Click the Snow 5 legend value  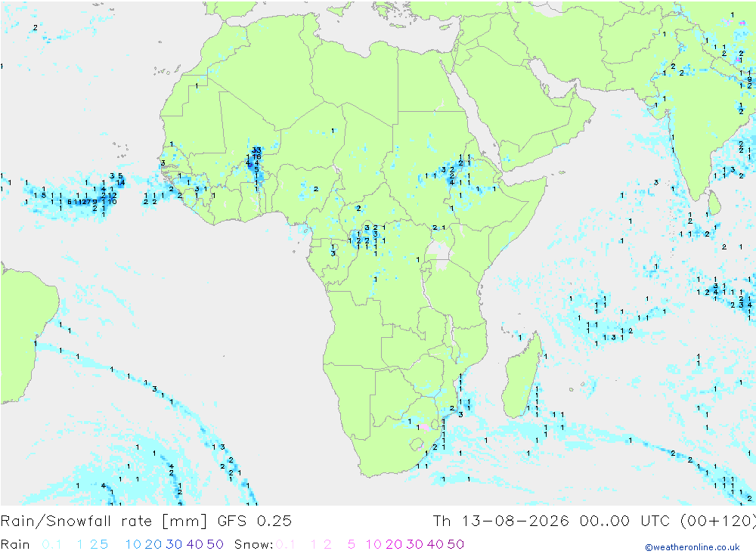[x=352, y=544]
